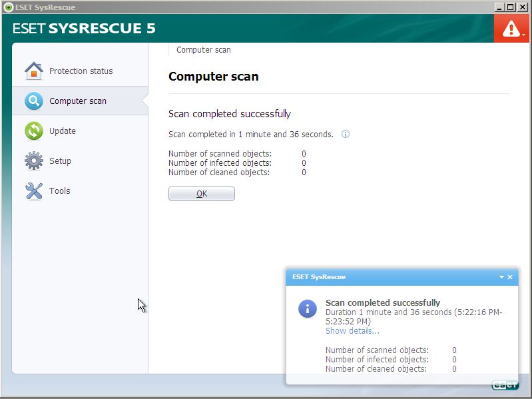Open the Protection status house icon
Screen dimensions: 532x399
(34, 71)
